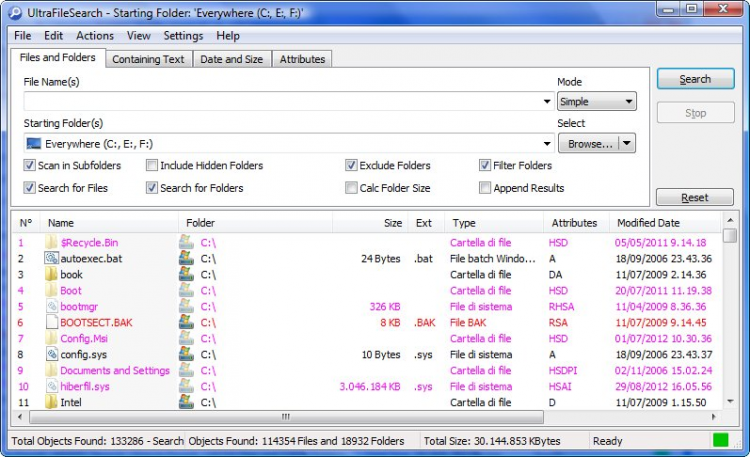Screen dimensions: 750x457
Task: Click drive icon in Folder column of autoexec.bat row
Action: pos(186,258)
